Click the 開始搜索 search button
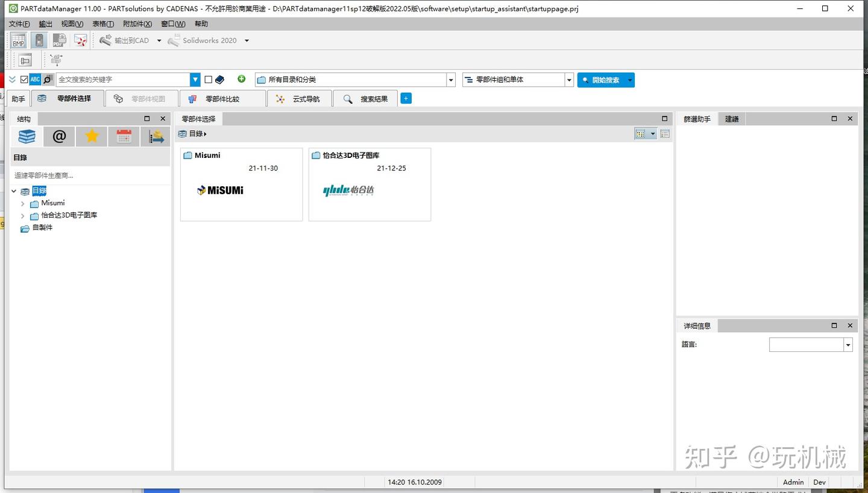The height and width of the screenshot is (493, 868). click(x=601, y=80)
